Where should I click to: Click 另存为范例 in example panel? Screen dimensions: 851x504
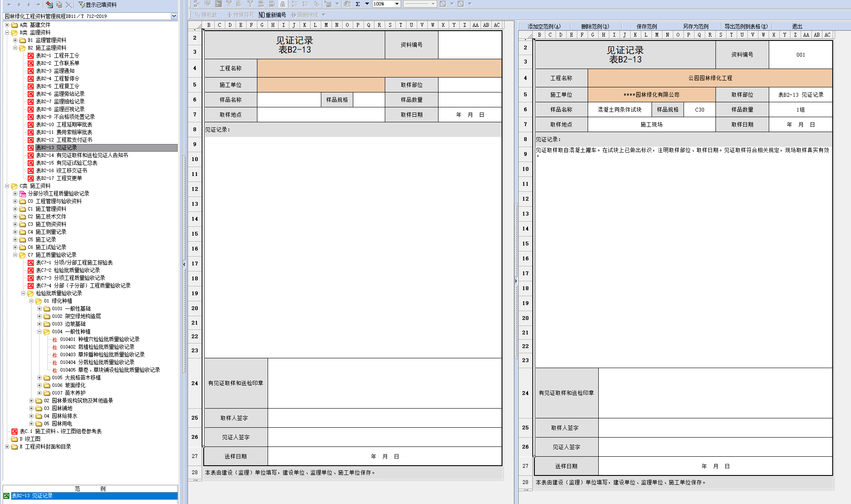(695, 26)
